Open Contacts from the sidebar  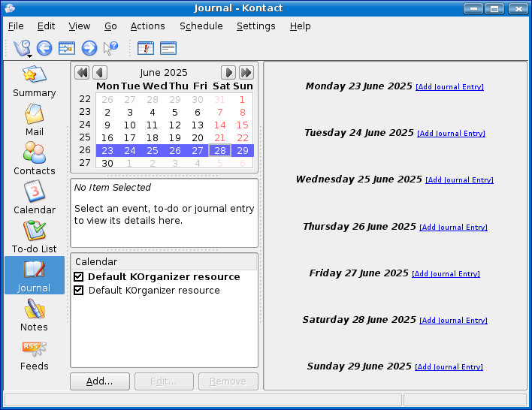click(x=34, y=160)
